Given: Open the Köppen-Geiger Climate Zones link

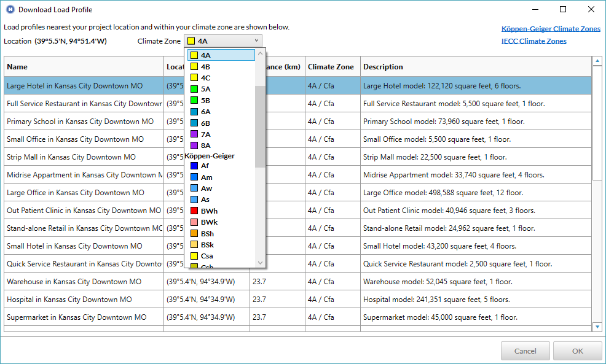Looking at the screenshot, I should pos(551,28).
